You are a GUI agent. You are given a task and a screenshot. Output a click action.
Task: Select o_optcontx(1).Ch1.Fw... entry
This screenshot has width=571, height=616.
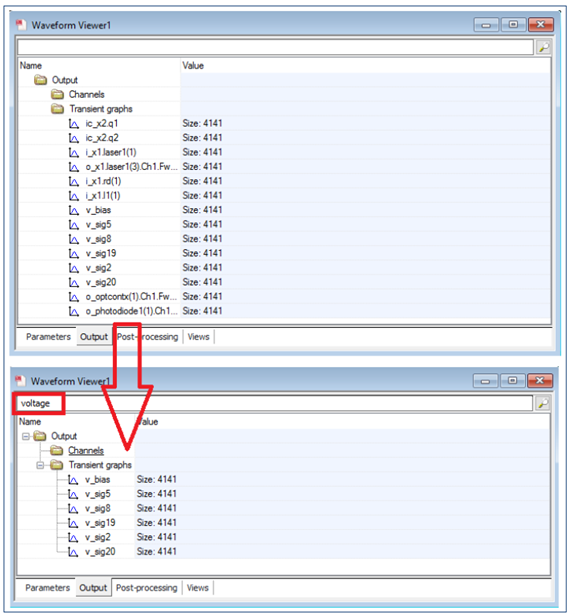pos(131,297)
